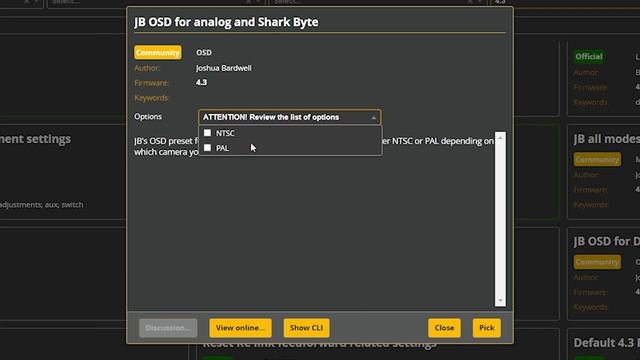The height and width of the screenshot is (360, 640).
Task: Click the firmware value 4.3
Action: (201, 82)
